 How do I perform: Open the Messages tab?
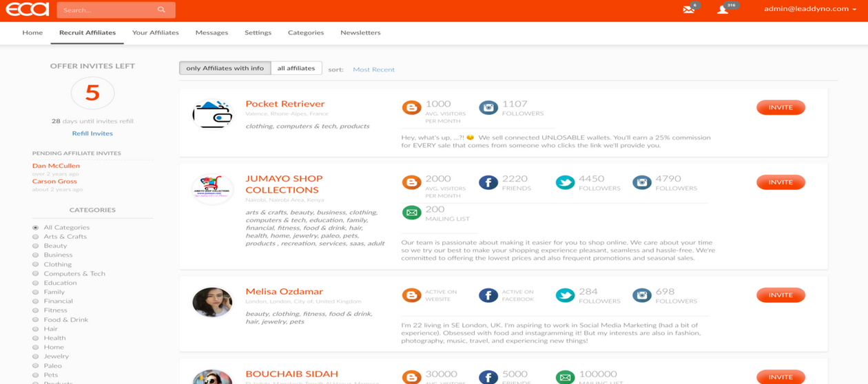point(211,32)
